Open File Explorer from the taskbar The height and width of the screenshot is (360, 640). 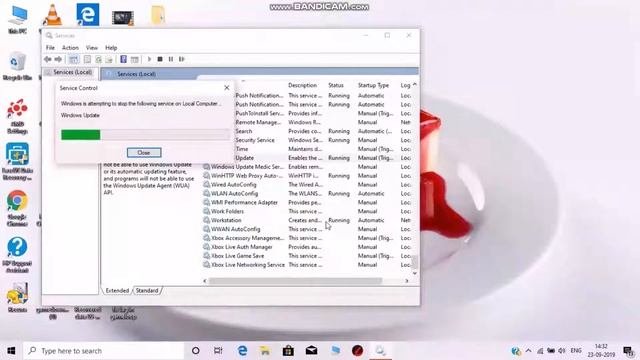(265, 351)
